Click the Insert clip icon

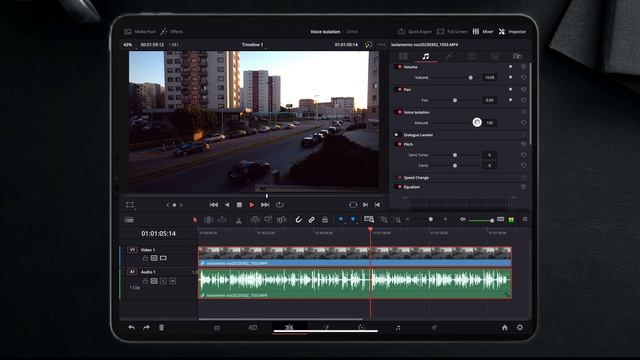(254, 220)
